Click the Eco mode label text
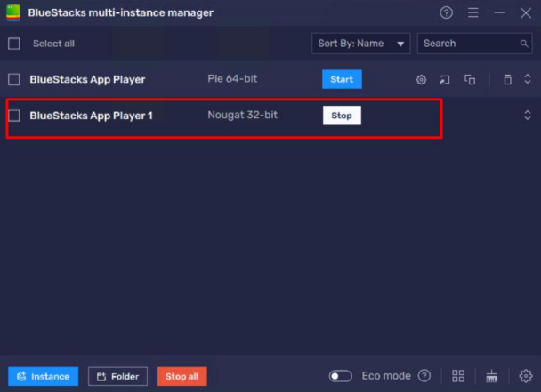 tap(386, 376)
